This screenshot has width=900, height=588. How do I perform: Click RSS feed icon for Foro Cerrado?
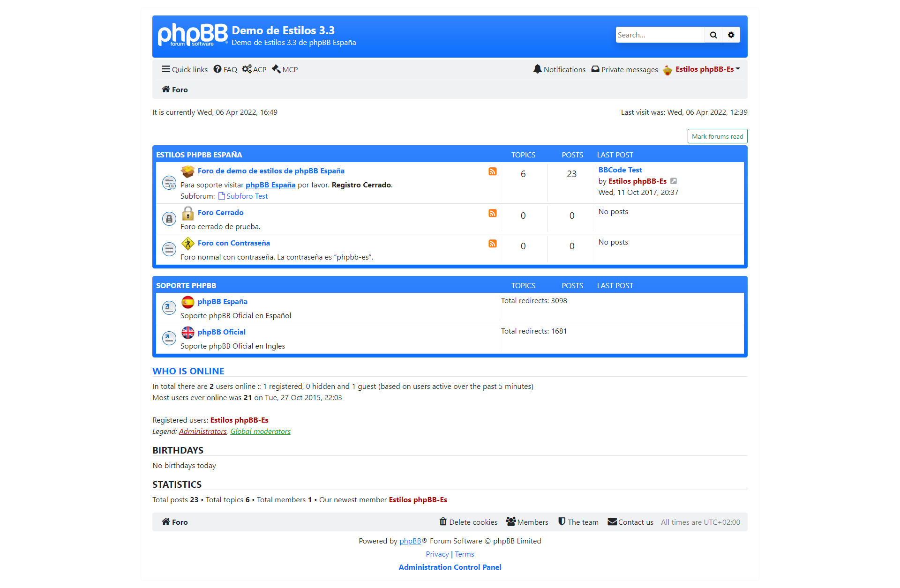492,213
